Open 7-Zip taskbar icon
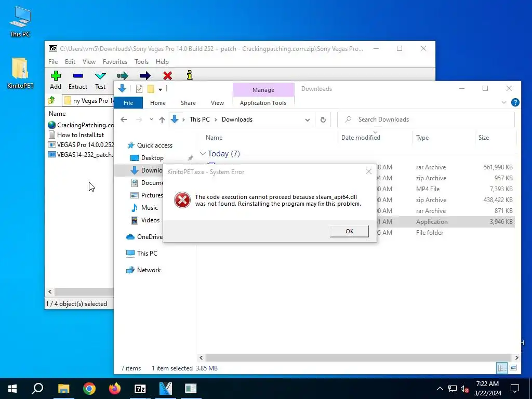532x399 pixels. click(140, 389)
